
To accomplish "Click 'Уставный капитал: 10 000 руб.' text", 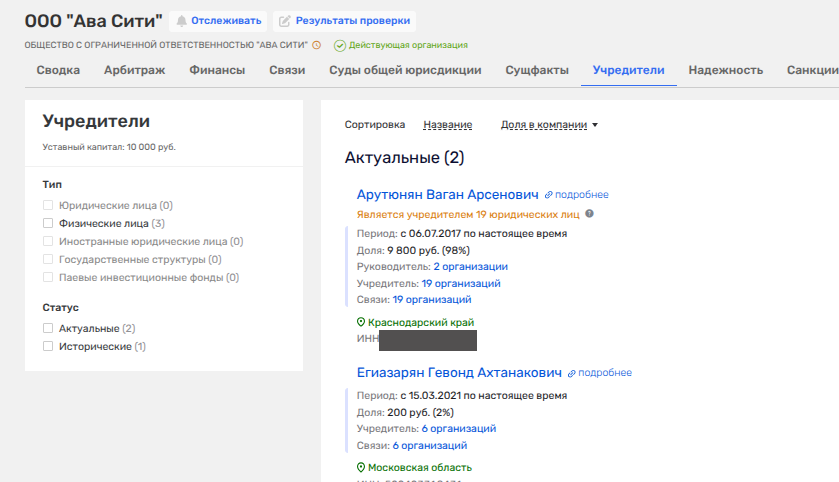I will point(109,147).
